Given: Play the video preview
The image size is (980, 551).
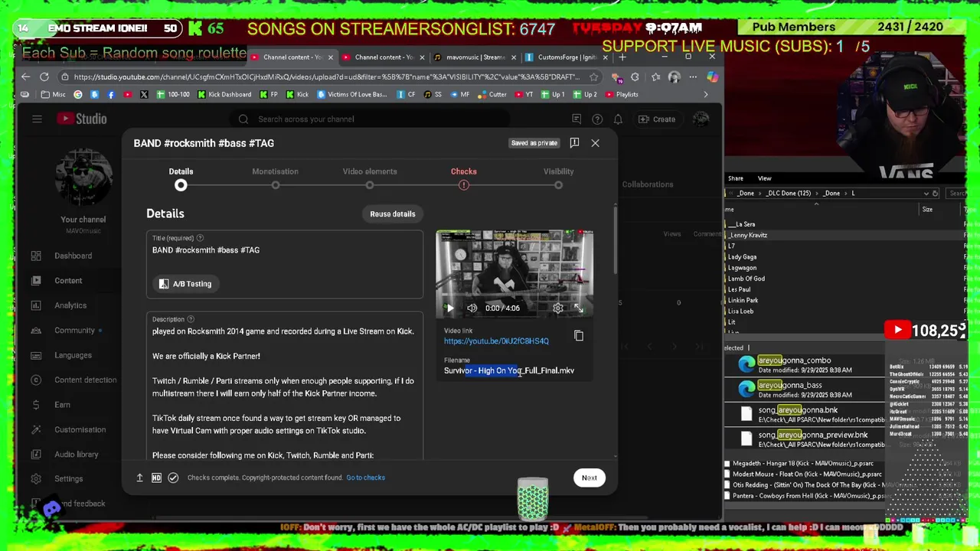Looking at the screenshot, I should [x=450, y=308].
